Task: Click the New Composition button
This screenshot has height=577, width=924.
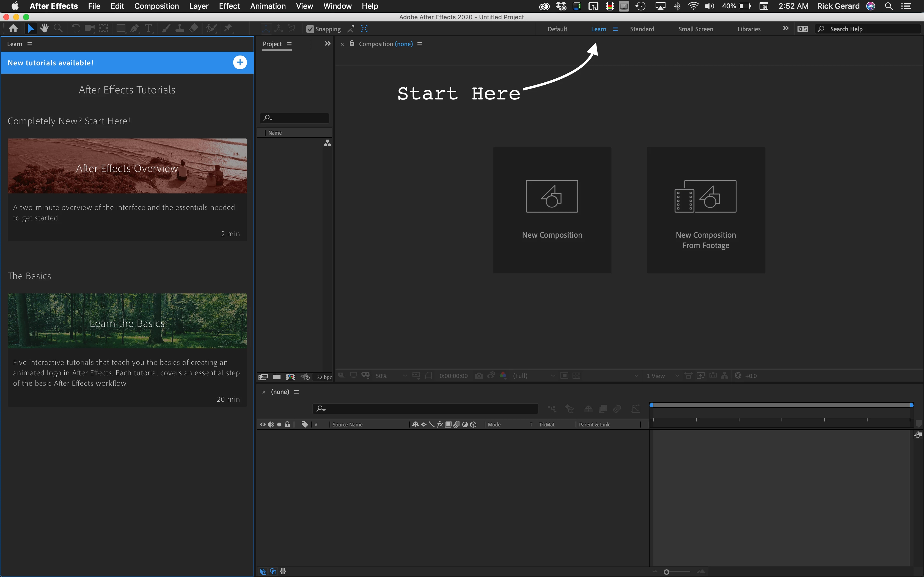Action: tap(552, 210)
